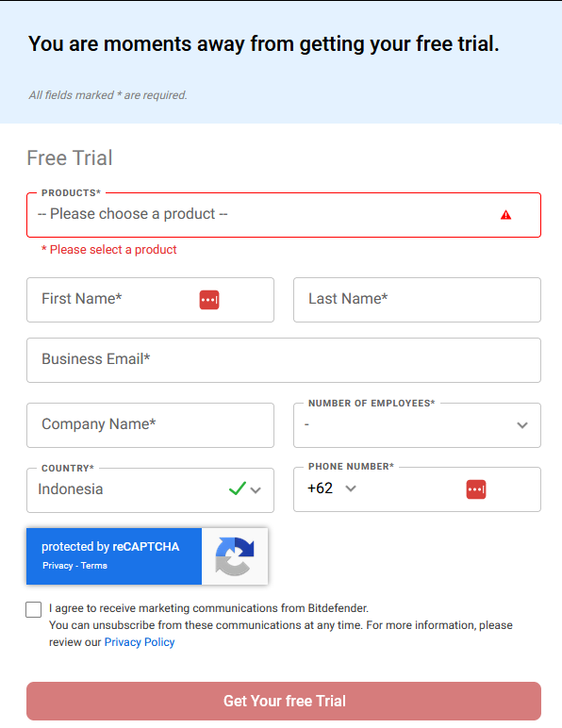Viewport: 562px width, 728px height.
Task: Click the green checkmark in Country field
Action: point(237,488)
